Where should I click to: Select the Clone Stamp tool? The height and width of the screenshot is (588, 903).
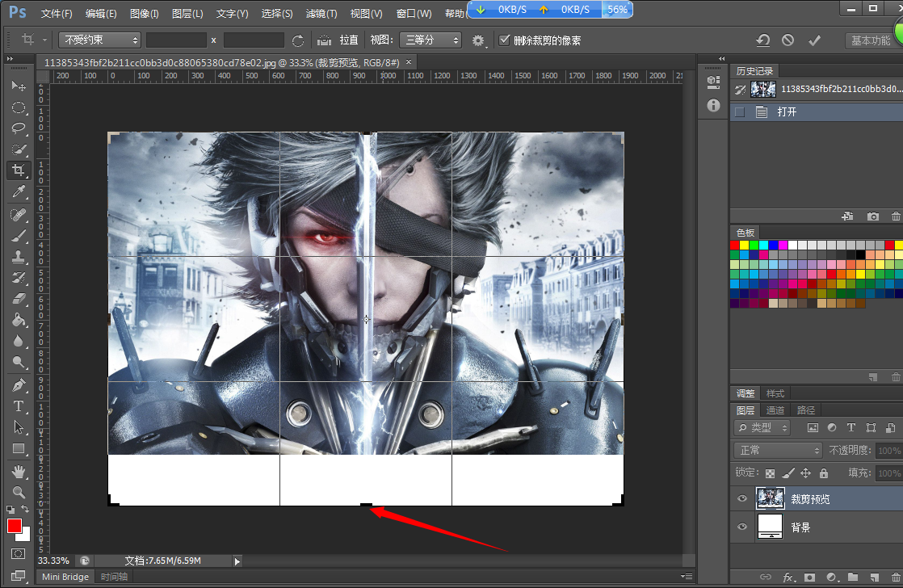point(19,257)
